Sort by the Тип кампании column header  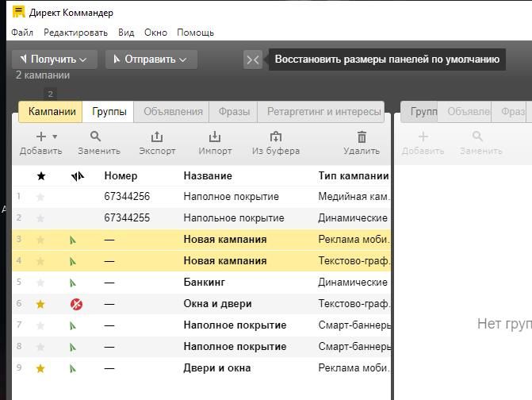354,176
